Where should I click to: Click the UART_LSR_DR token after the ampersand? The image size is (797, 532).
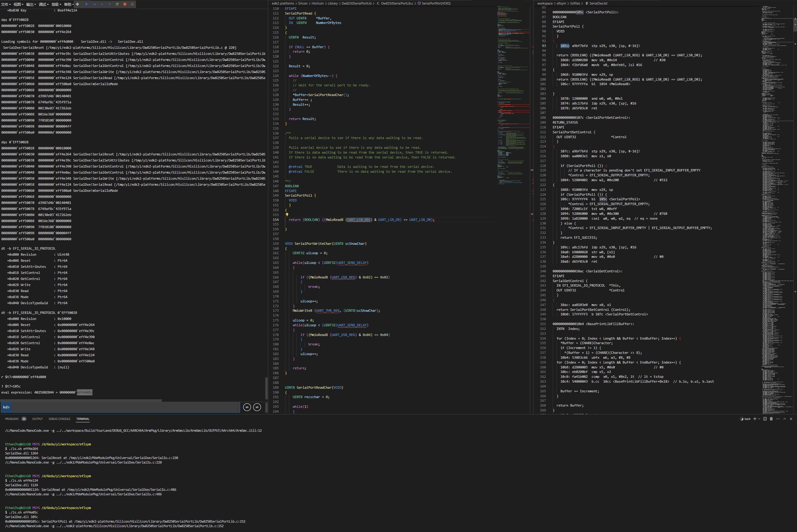coord(390,220)
